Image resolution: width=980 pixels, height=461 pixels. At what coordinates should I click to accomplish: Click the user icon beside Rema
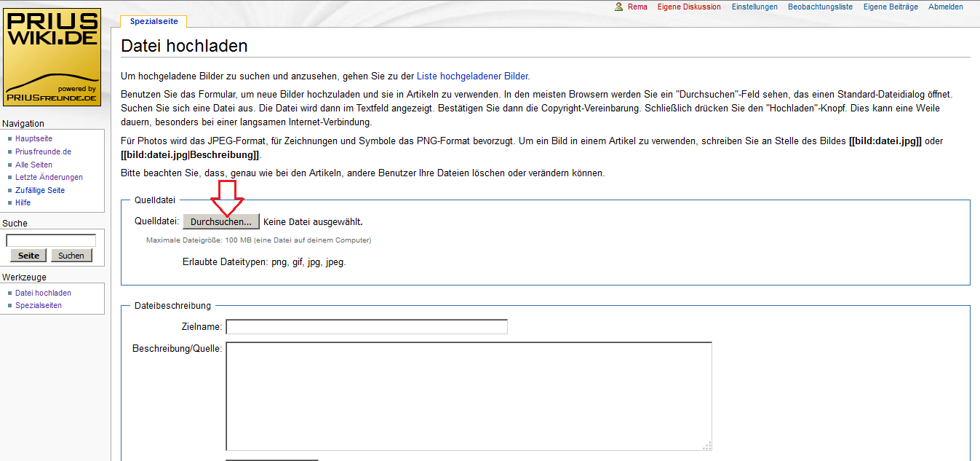point(619,7)
